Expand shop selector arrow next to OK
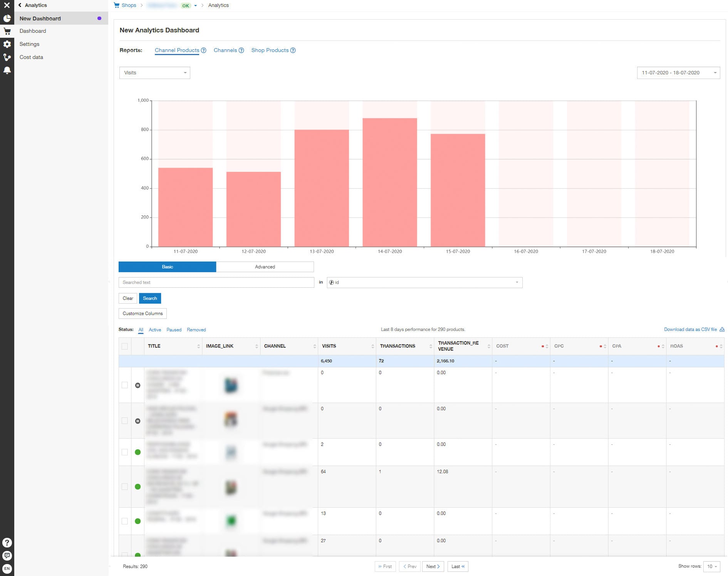This screenshot has height=576, width=728. tap(196, 6)
